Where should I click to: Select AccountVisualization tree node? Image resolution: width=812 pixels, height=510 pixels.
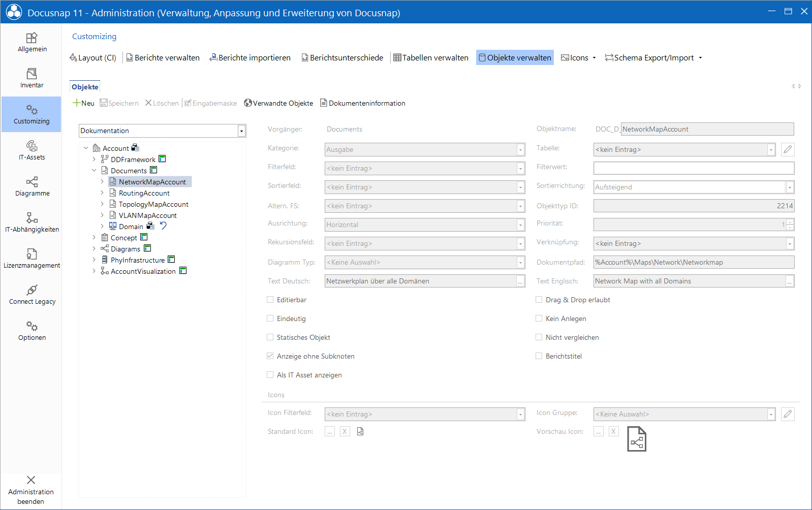point(143,271)
